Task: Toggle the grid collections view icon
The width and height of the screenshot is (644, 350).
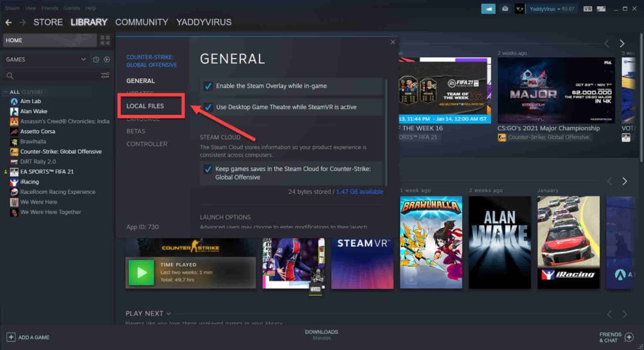Action: [105, 40]
